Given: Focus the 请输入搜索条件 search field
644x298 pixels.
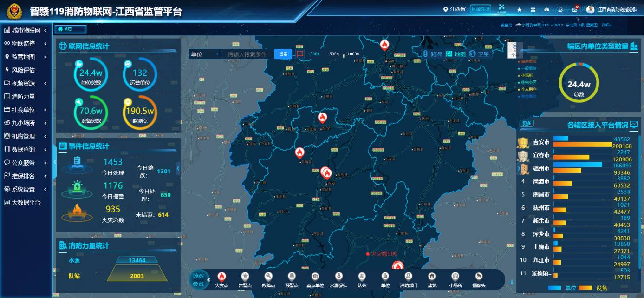Looking at the screenshot, I should [x=247, y=54].
